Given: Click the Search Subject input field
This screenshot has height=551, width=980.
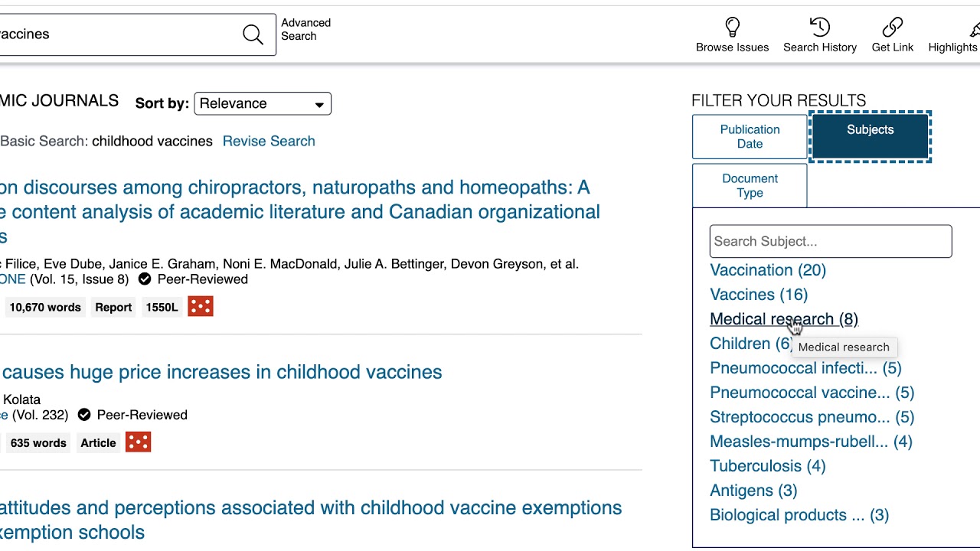Looking at the screenshot, I should (x=831, y=241).
